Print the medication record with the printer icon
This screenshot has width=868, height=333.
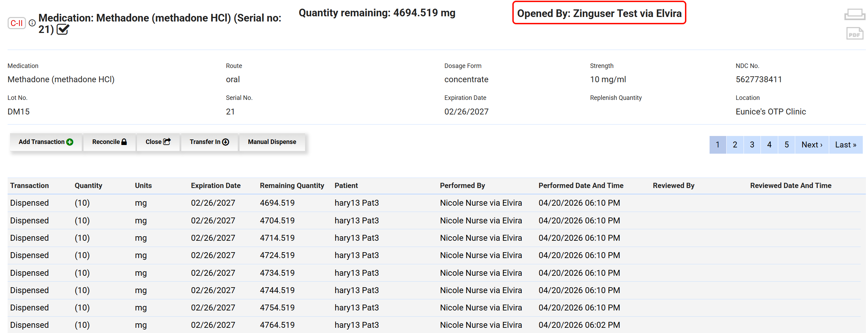point(854,14)
